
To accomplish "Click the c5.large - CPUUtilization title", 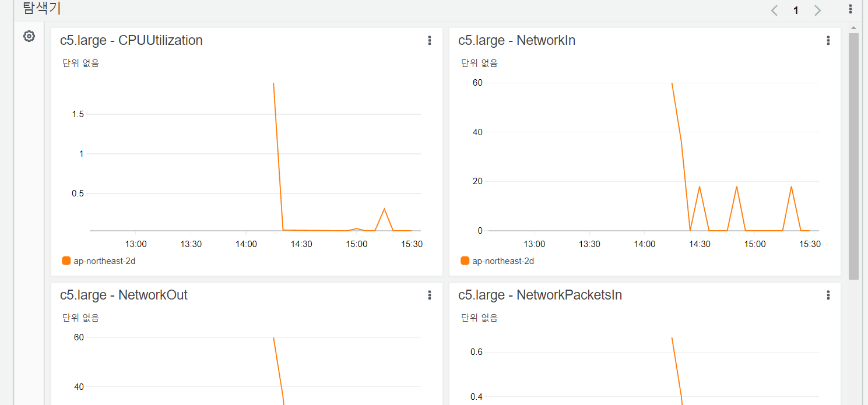I will point(131,40).
